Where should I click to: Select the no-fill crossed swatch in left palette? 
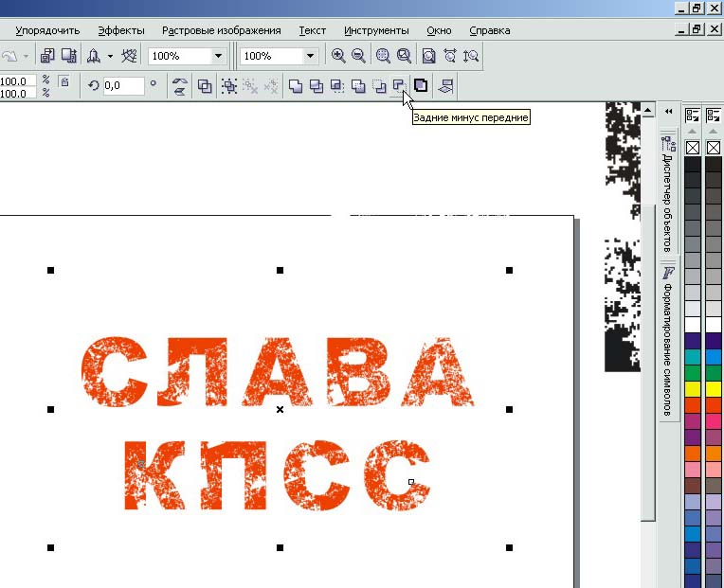[x=693, y=148]
